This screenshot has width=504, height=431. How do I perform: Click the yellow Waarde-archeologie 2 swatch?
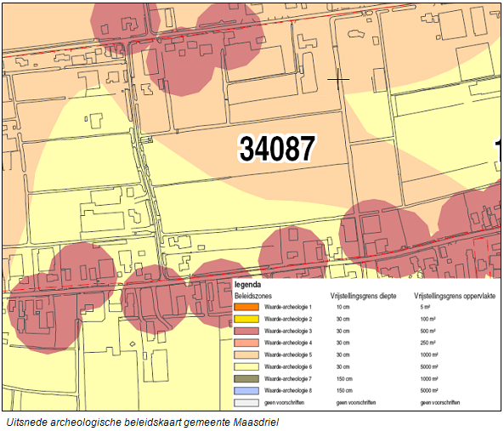(246, 319)
